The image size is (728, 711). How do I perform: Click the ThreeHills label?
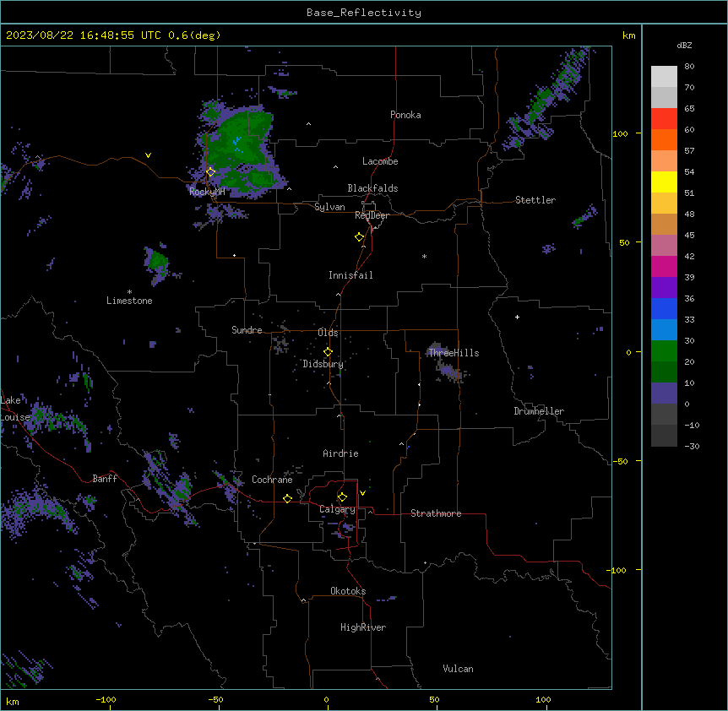pos(454,353)
